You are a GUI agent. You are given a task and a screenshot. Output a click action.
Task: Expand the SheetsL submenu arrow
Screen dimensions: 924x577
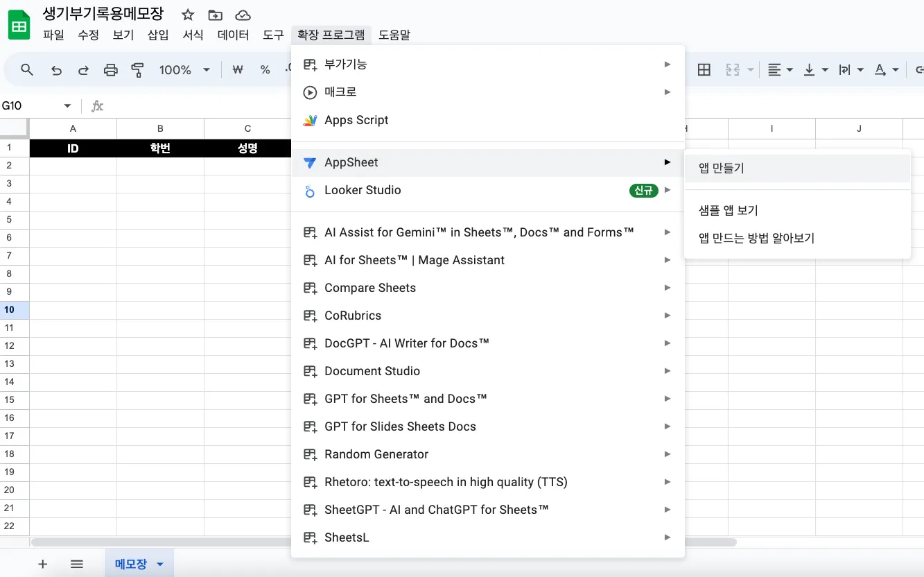pos(668,537)
